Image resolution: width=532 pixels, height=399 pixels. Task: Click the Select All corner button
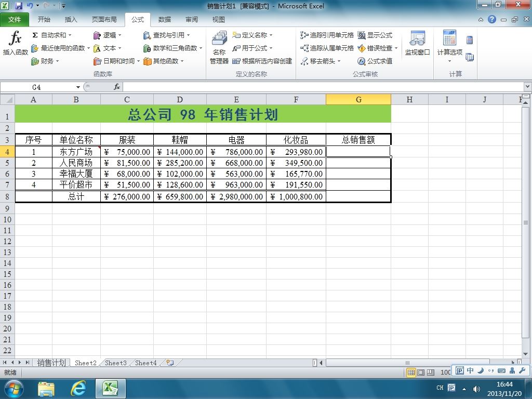7,99
